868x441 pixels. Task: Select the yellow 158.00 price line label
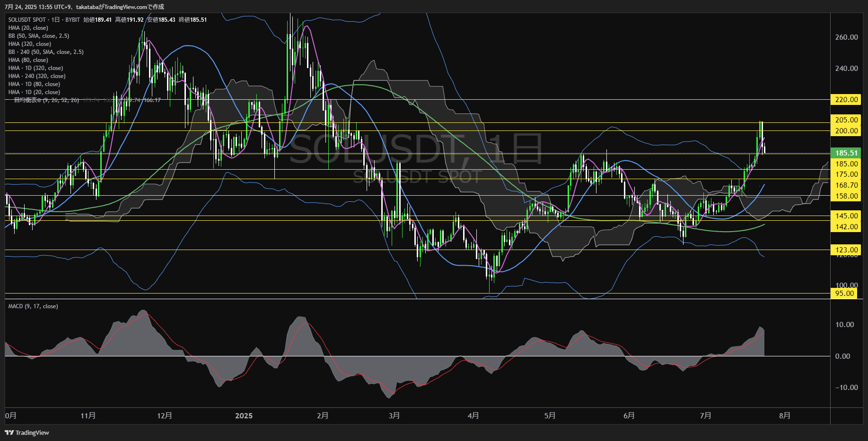[846, 196]
